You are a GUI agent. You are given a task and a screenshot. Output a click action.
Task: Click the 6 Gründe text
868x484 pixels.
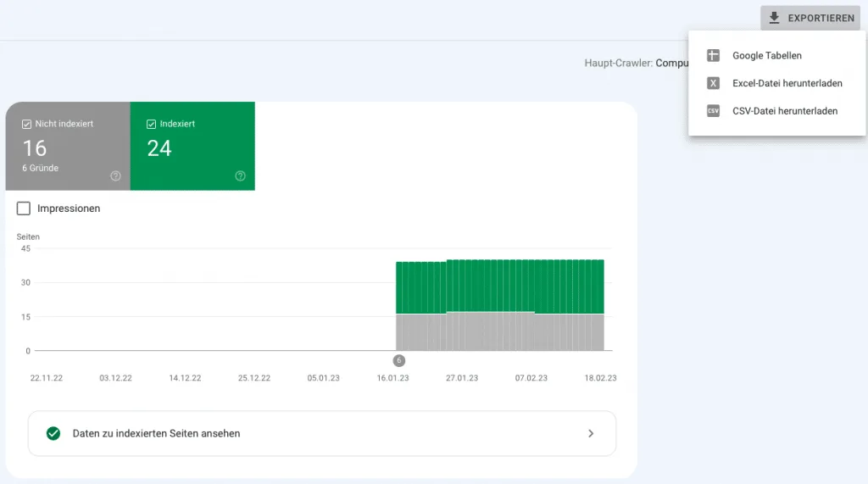[41, 168]
